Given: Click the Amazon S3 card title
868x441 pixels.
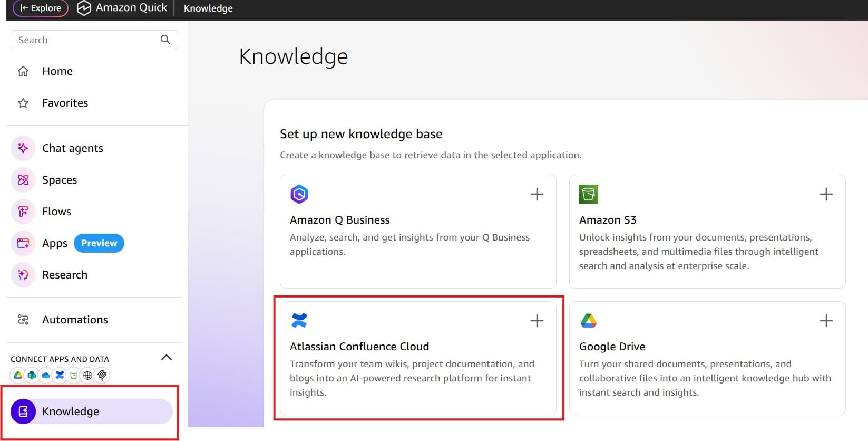Looking at the screenshot, I should (x=608, y=220).
